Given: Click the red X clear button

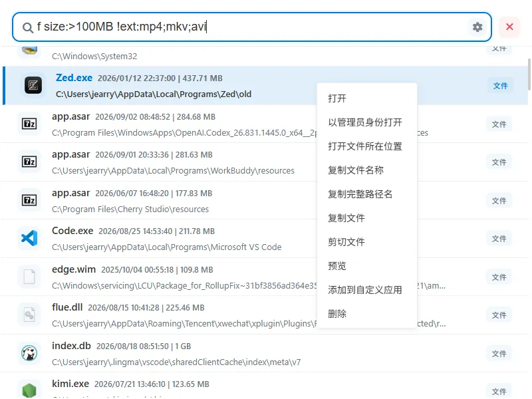Looking at the screenshot, I should (509, 27).
